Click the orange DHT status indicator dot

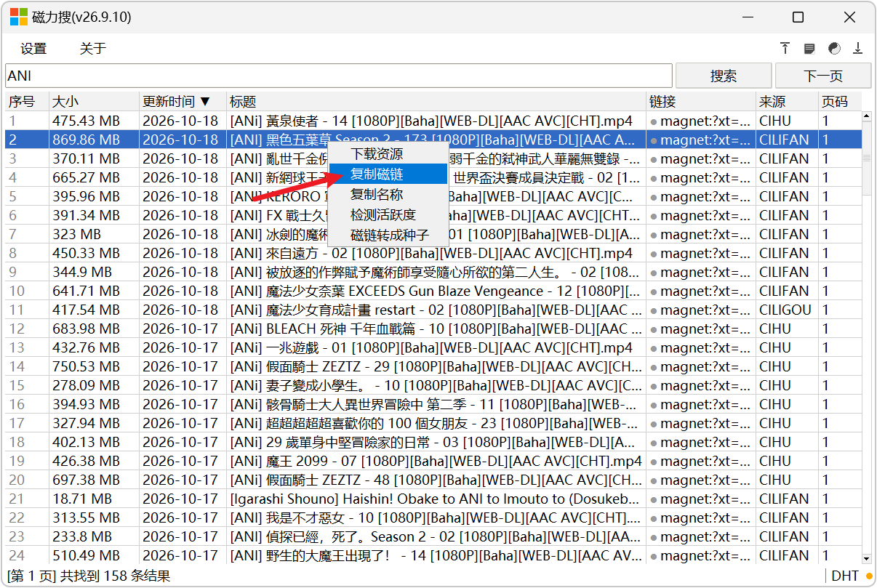pyautogui.click(x=868, y=576)
